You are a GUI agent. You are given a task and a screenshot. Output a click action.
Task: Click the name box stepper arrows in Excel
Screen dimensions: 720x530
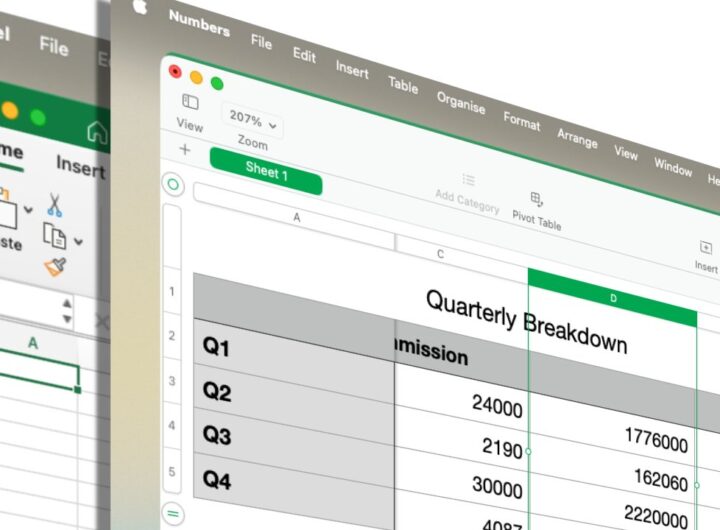tap(67, 311)
